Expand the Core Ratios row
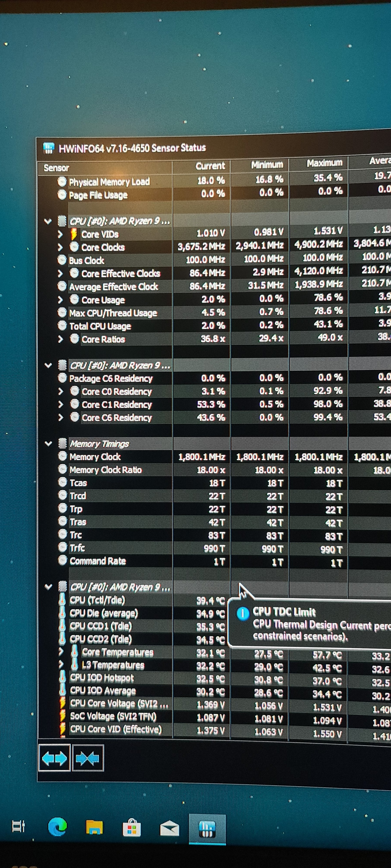The image size is (391, 868). tap(61, 339)
